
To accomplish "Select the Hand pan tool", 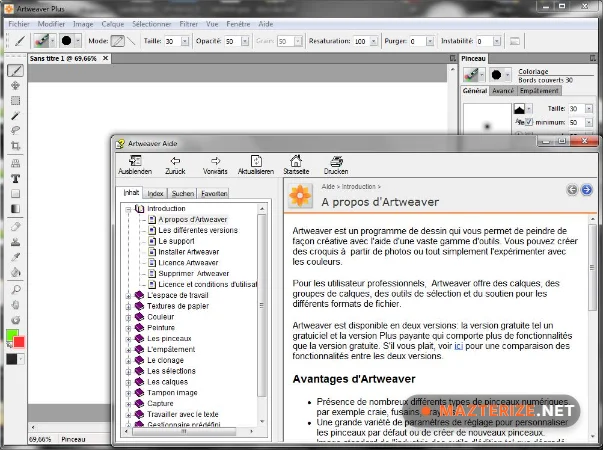I will click(x=15, y=305).
